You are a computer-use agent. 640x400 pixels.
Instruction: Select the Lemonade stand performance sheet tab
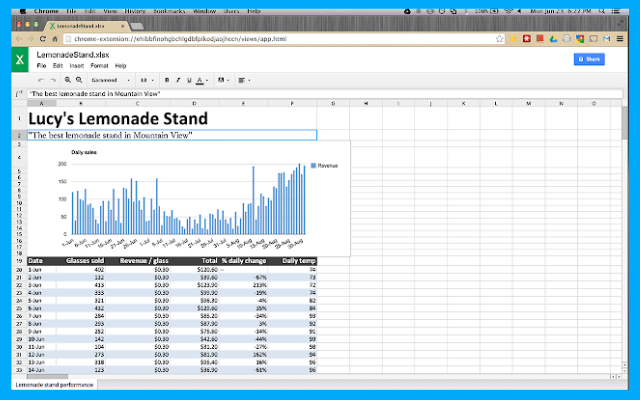tap(54, 383)
